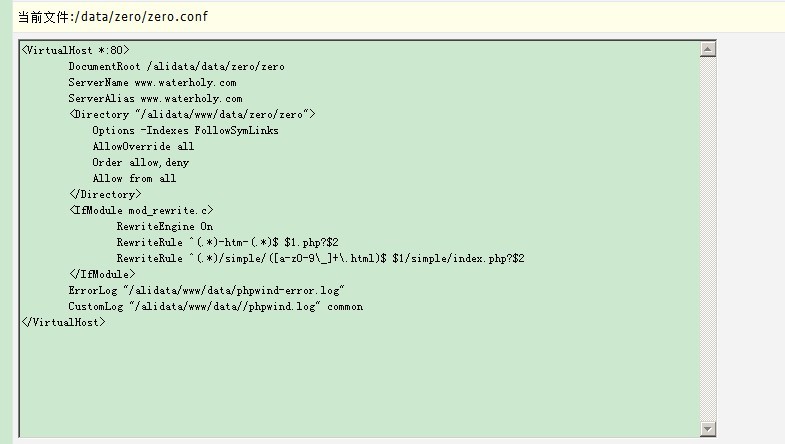Click the Allow from all line
The image size is (785, 444).
[134, 178]
